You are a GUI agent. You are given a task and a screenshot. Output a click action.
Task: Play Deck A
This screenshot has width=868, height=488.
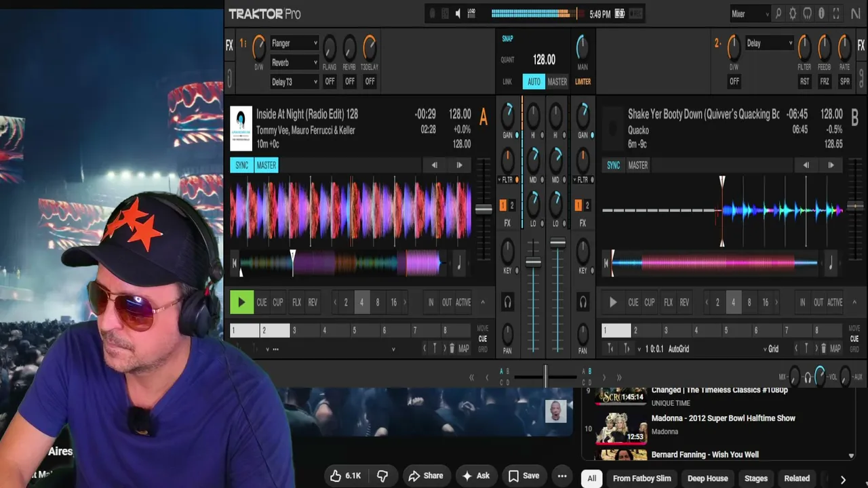[241, 302]
